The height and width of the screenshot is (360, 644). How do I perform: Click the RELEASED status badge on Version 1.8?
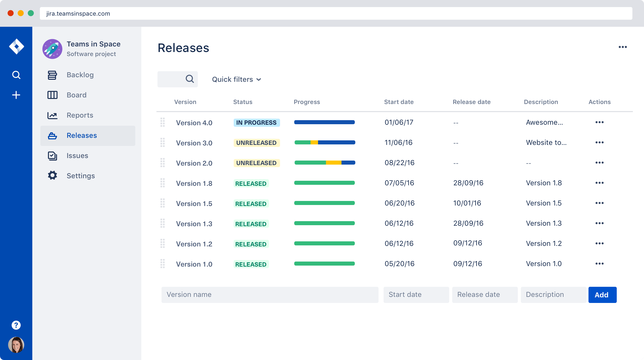(x=251, y=183)
